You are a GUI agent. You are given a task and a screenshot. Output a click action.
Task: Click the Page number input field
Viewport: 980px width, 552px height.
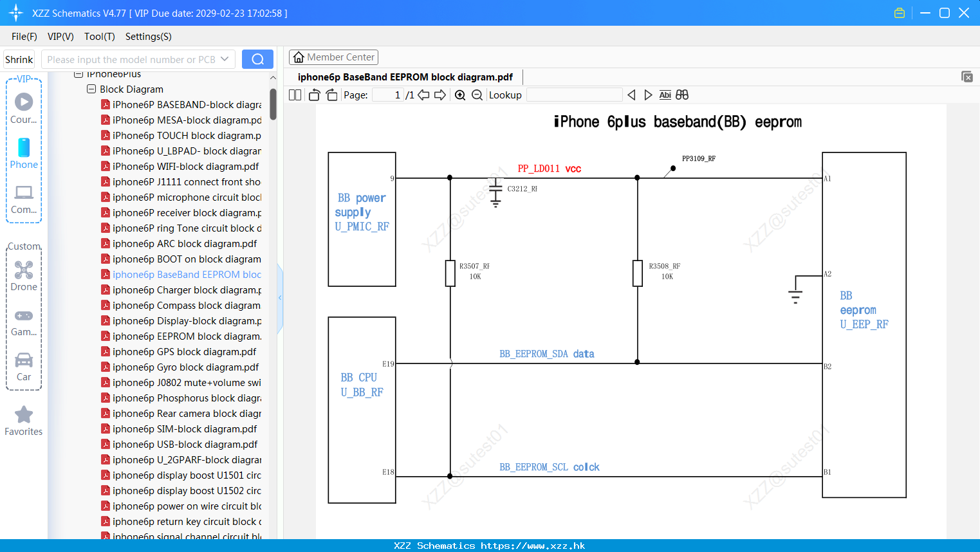[x=388, y=95]
